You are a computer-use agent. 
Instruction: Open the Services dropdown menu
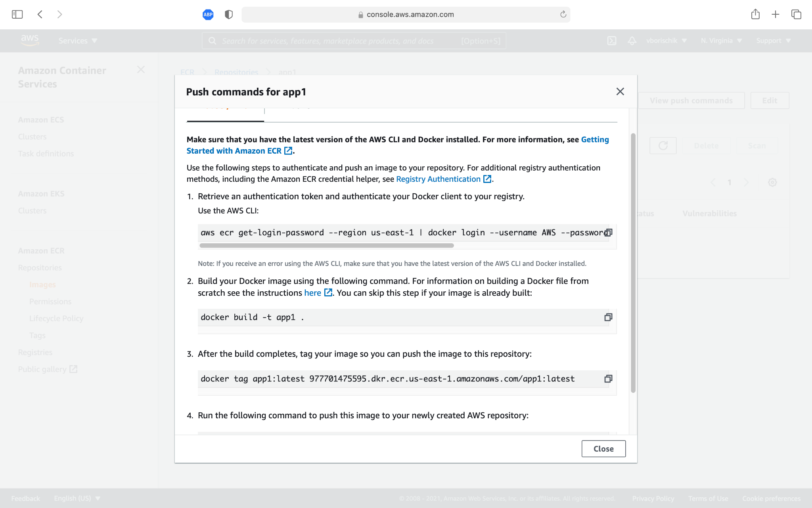pos(78,40)
